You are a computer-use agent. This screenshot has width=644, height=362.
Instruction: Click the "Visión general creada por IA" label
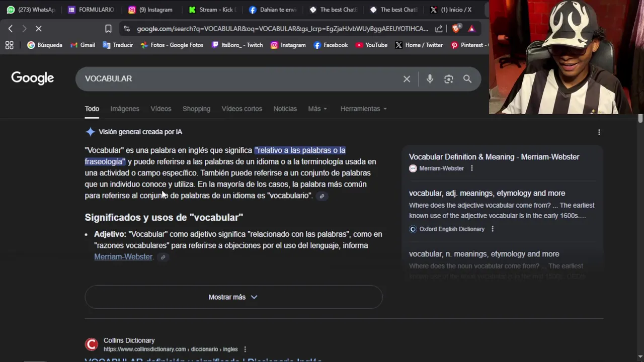[140, 132]
